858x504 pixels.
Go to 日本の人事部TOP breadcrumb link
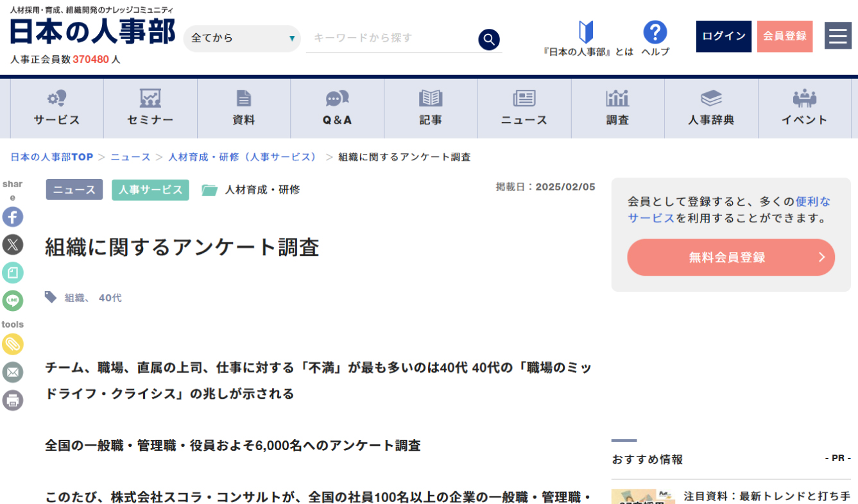coord(52,157)
